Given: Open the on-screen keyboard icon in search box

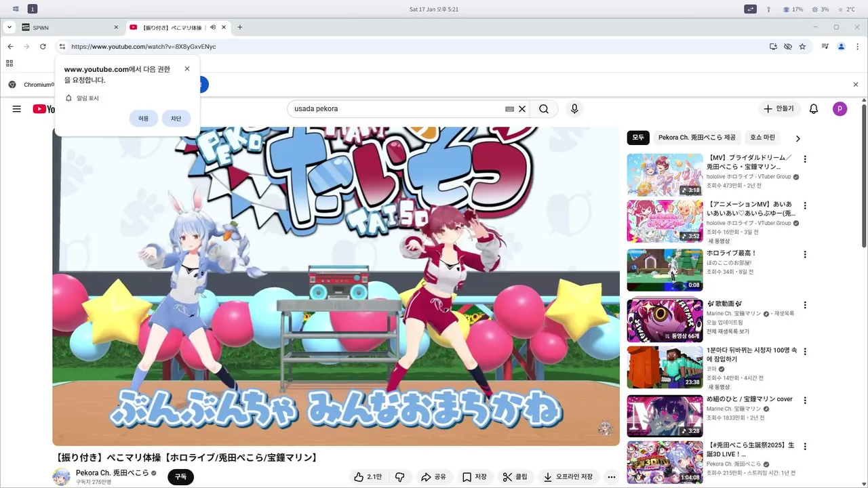Looking at the screenshot, I should tap(509, 109).
